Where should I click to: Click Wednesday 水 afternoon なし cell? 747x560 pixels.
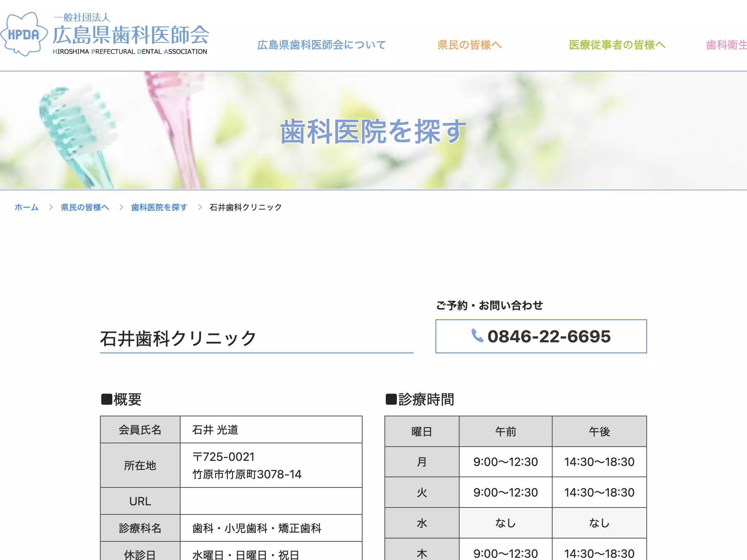coord(599,523)
